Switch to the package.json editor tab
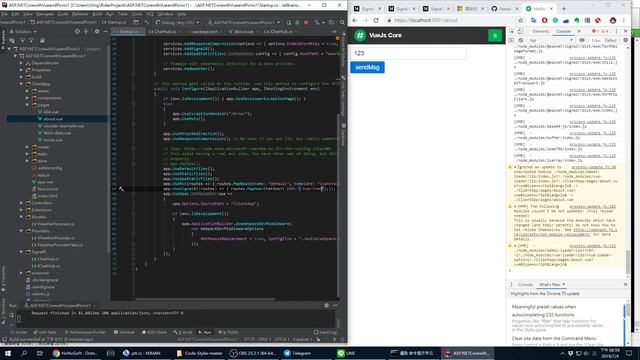This screenshot has height=360, width=640. pos(203,31)
